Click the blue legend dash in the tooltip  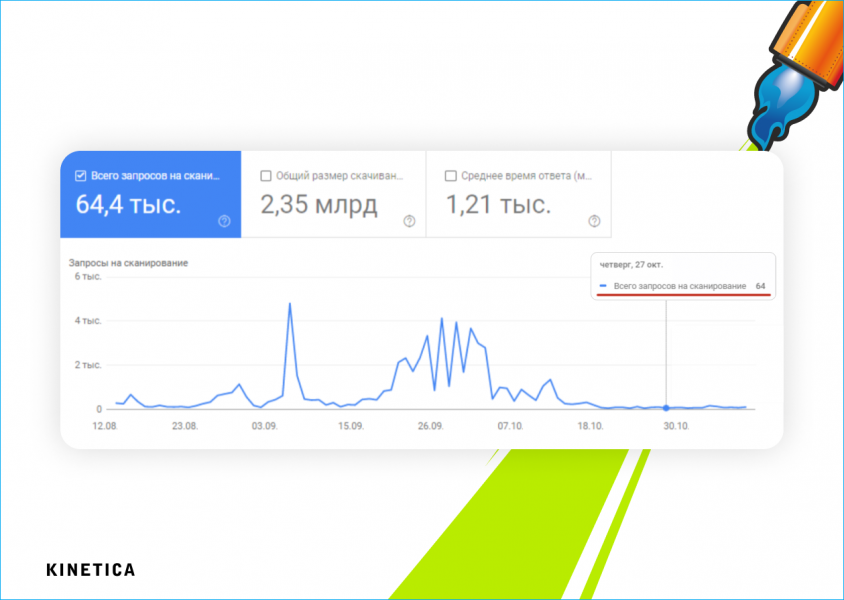pos(602,287)
